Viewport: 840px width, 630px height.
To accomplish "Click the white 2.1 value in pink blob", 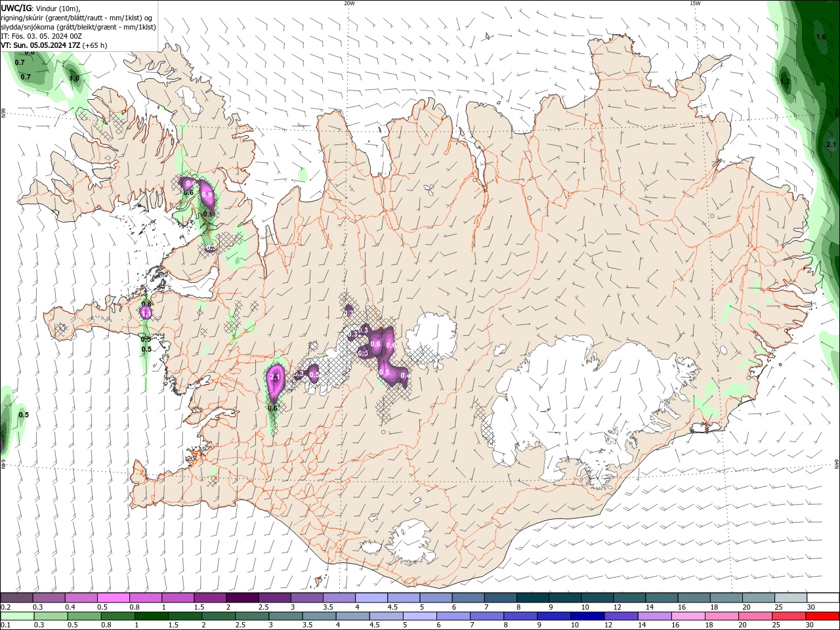I will (x=275, y=377).
